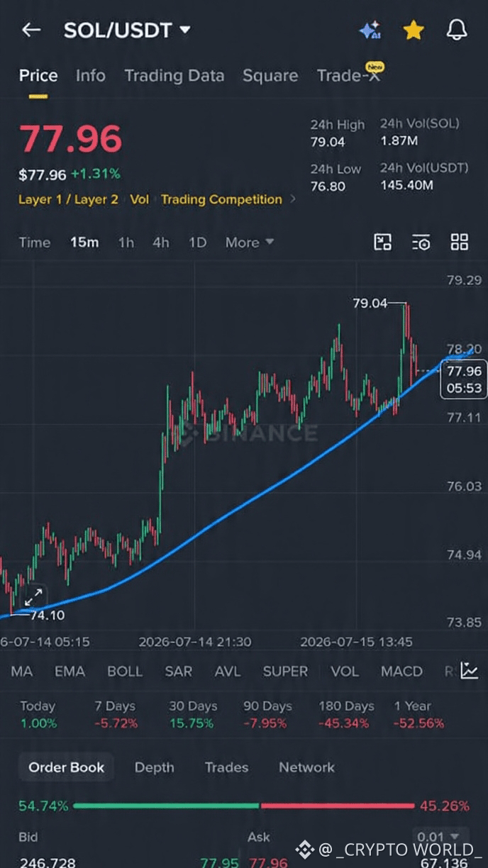Toggle the AVL indicator
The image size is (488, 868).
[228, 672]
